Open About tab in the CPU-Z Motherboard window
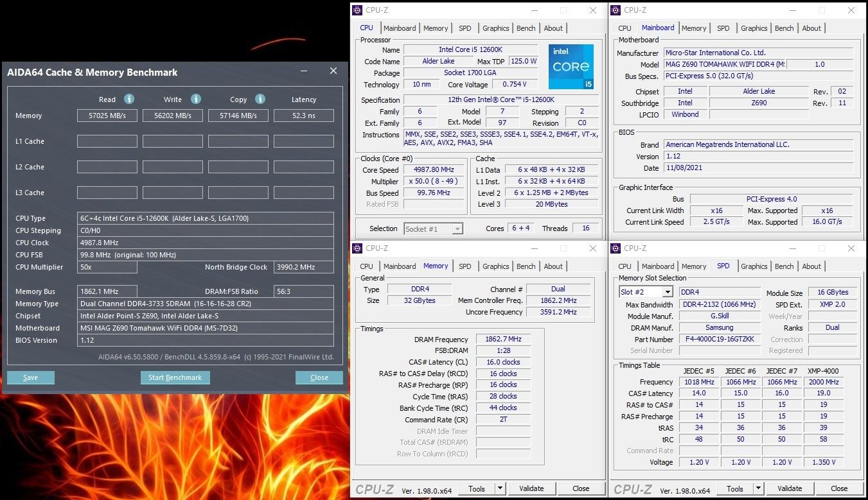 811,28
